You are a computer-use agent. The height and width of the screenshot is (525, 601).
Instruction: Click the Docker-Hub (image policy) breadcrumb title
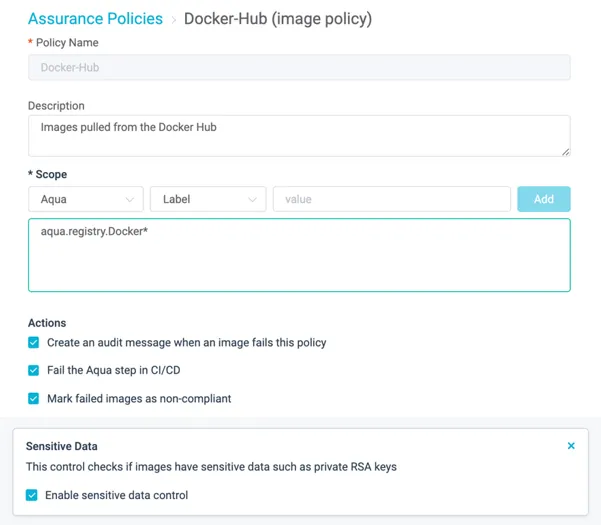(278, 19)
